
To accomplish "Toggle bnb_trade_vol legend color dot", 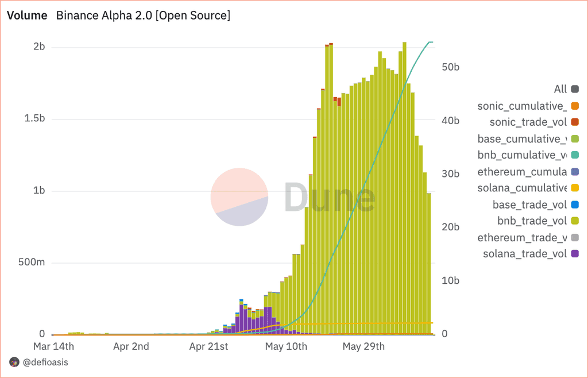I will pyautogui.click(x=574, y=221).
